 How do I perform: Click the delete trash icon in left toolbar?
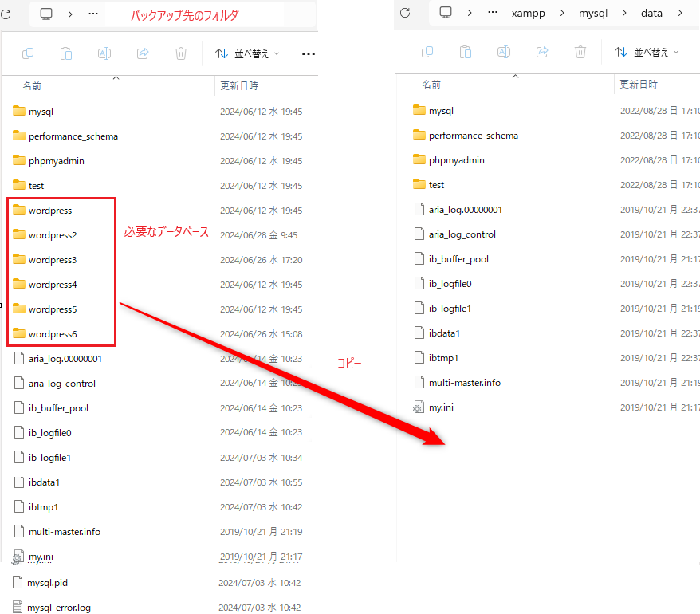pyautogui.click(x=181, y=53)
